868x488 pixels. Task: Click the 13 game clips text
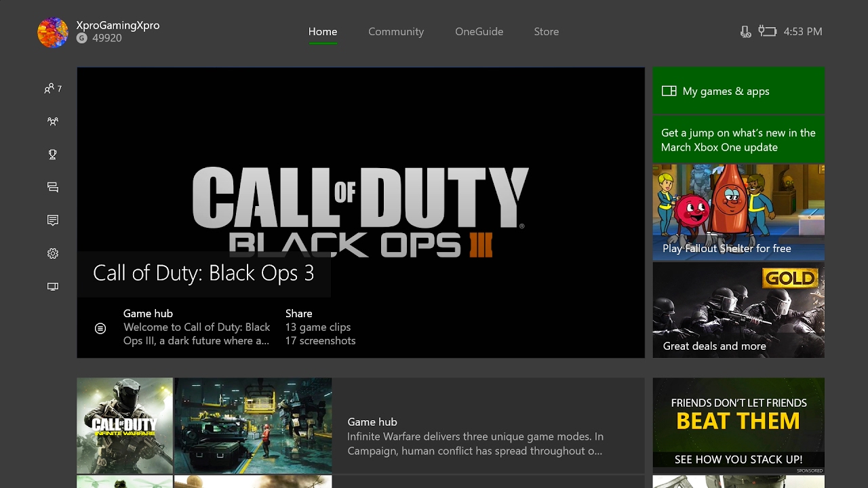coord(318,327)
